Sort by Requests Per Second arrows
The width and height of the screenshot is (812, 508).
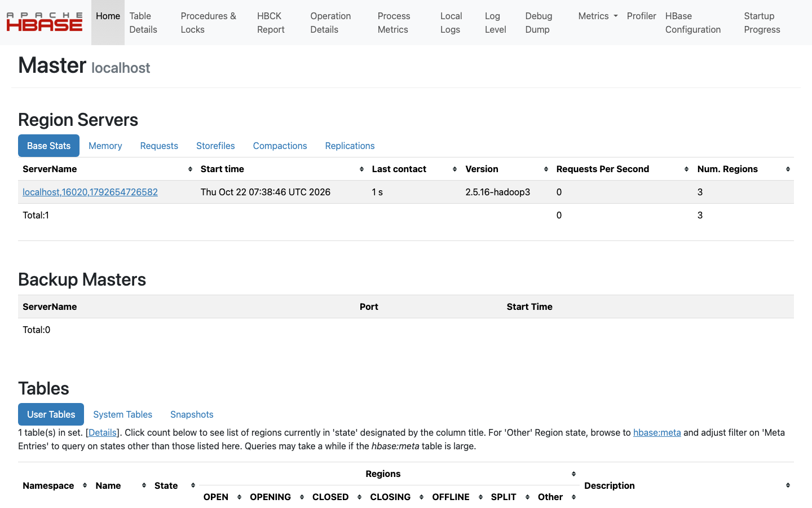(x=686, y=169)
